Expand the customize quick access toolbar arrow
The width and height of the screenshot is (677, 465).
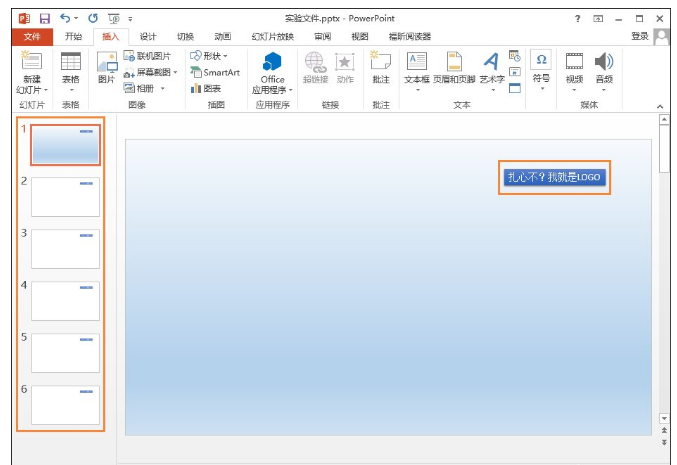coord(130,19)
